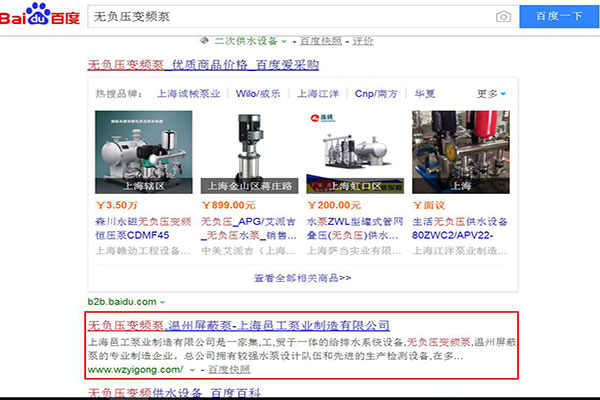
Task: Open 无负压_APG/艾派吉 product link
Action: (x=249, y=229)
